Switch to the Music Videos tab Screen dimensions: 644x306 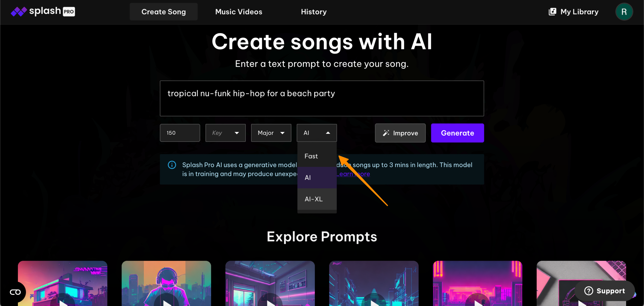[x=238, y=12]
